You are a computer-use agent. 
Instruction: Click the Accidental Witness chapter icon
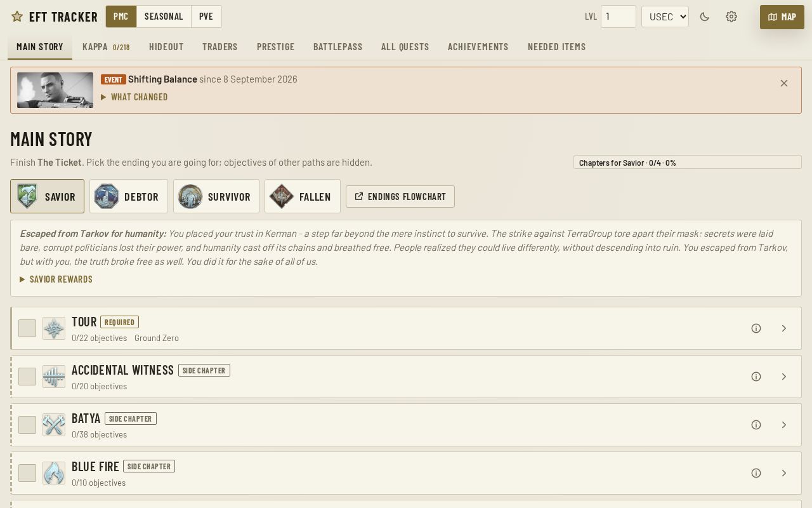tap(54, 377)
